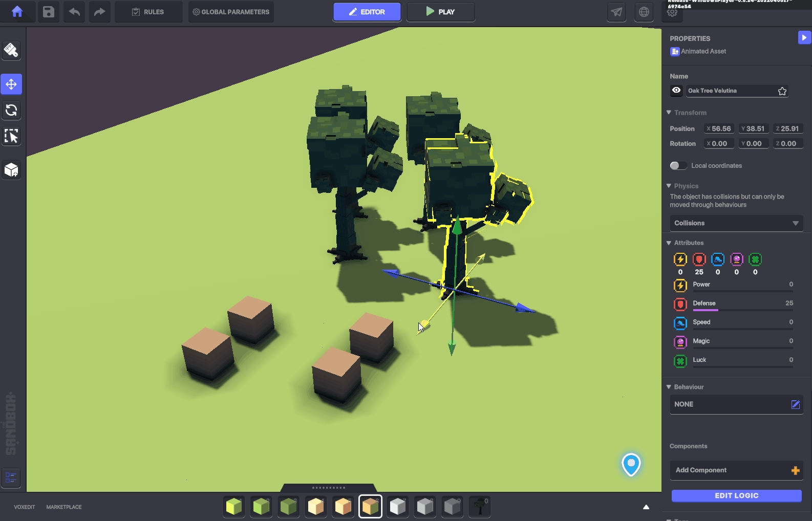Select the Rotate tool in left sidebar
The height and width of the screenshot is (521, 812).
(11, 110)
